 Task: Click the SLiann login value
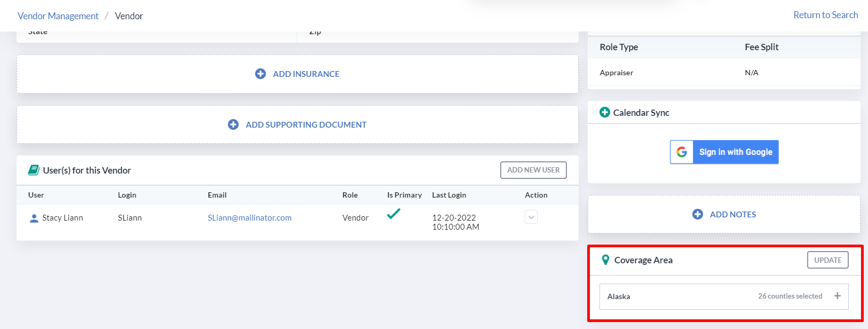tap(130, 217)
